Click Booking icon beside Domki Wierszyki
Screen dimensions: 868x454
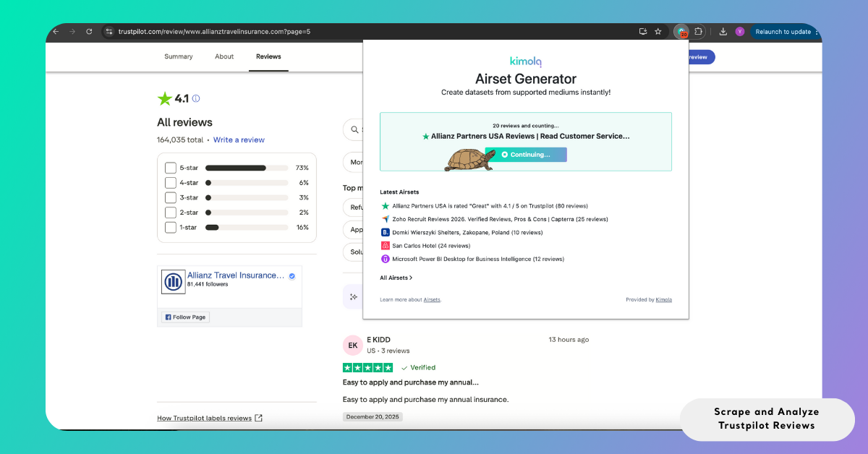point(386,232)
